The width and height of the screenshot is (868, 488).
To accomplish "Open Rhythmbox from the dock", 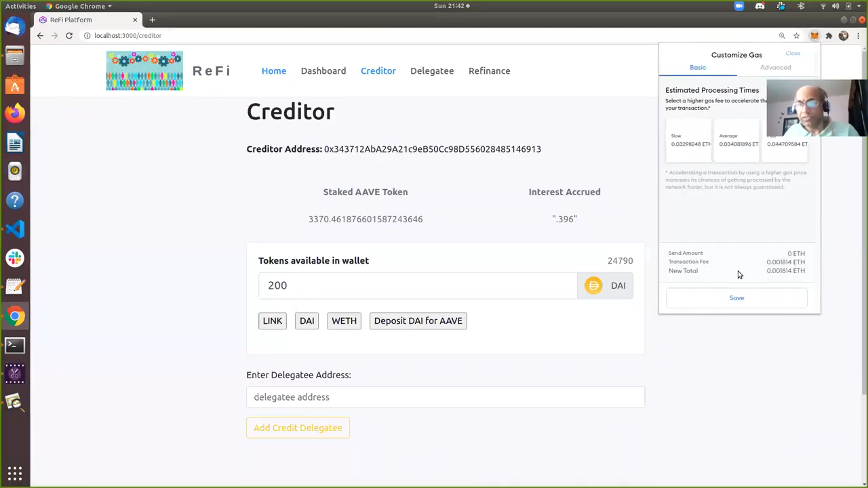I will pos(15,171).
